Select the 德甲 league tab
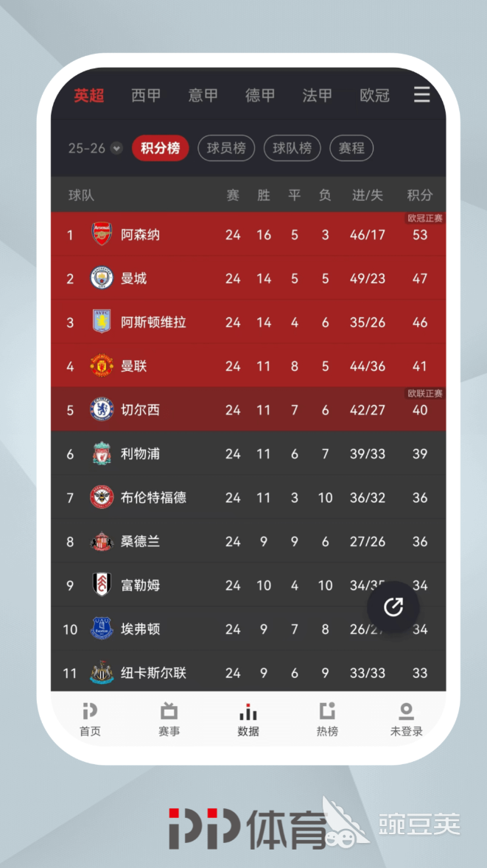The image size is (487, 868). pos(260,96)
